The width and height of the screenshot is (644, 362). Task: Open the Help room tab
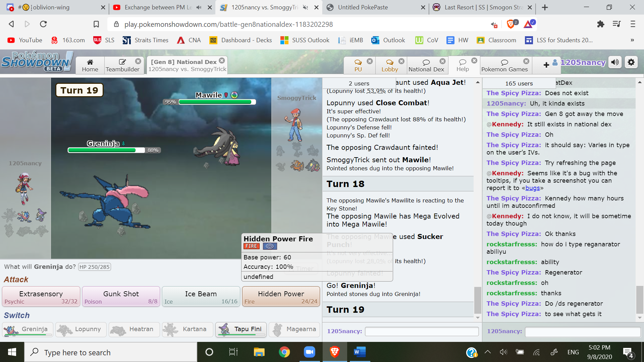point(463,65)
